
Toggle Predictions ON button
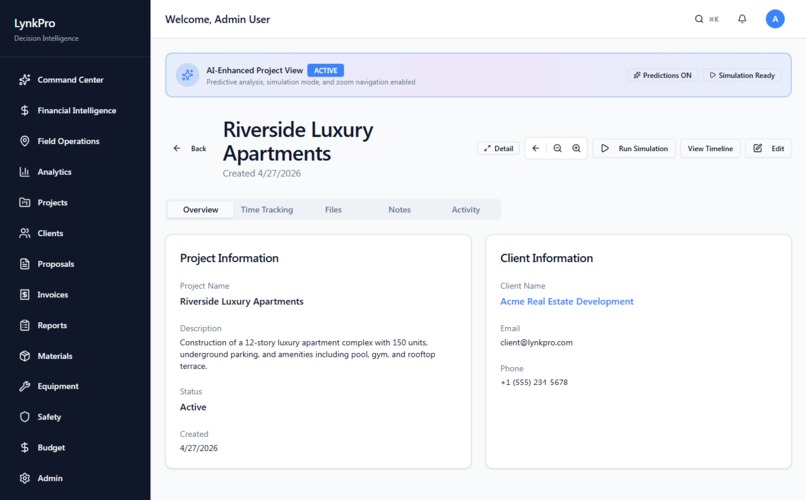pos(662,75)
